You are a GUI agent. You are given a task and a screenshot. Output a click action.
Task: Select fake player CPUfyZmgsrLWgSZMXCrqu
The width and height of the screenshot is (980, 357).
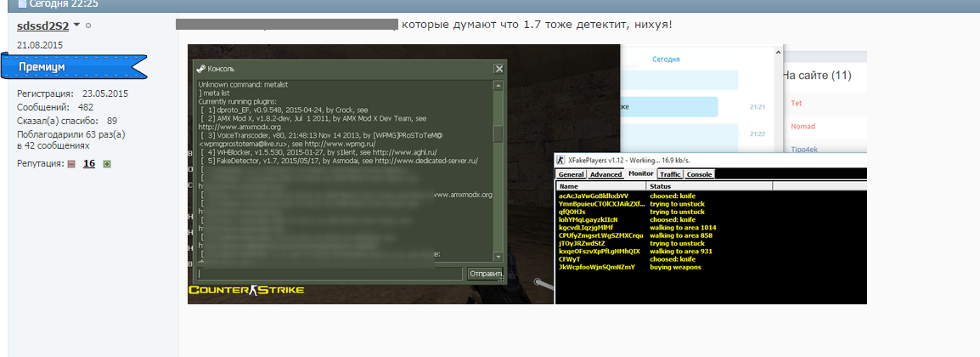[x=600, y=235]
